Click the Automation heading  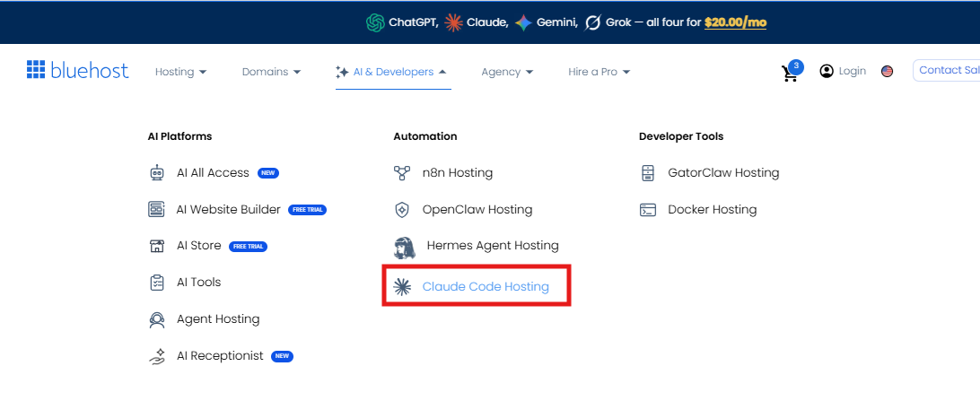(425, 136)
